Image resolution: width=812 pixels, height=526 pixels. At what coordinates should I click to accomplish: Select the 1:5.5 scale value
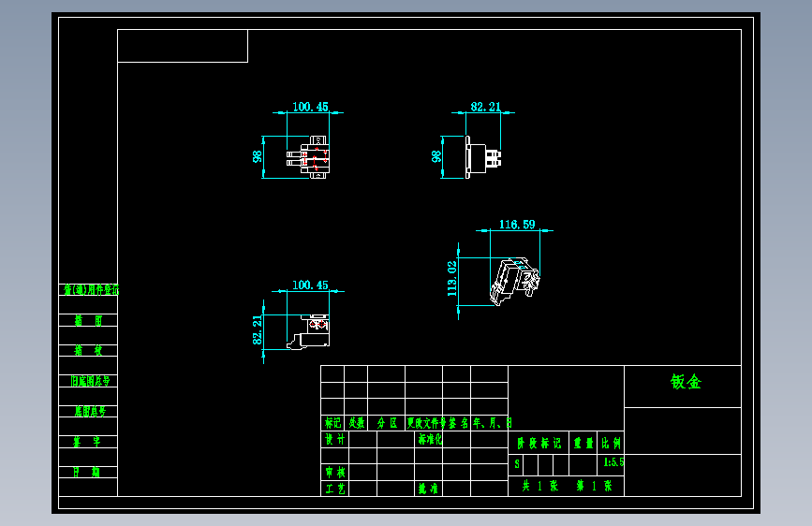[x=613, y=461]
